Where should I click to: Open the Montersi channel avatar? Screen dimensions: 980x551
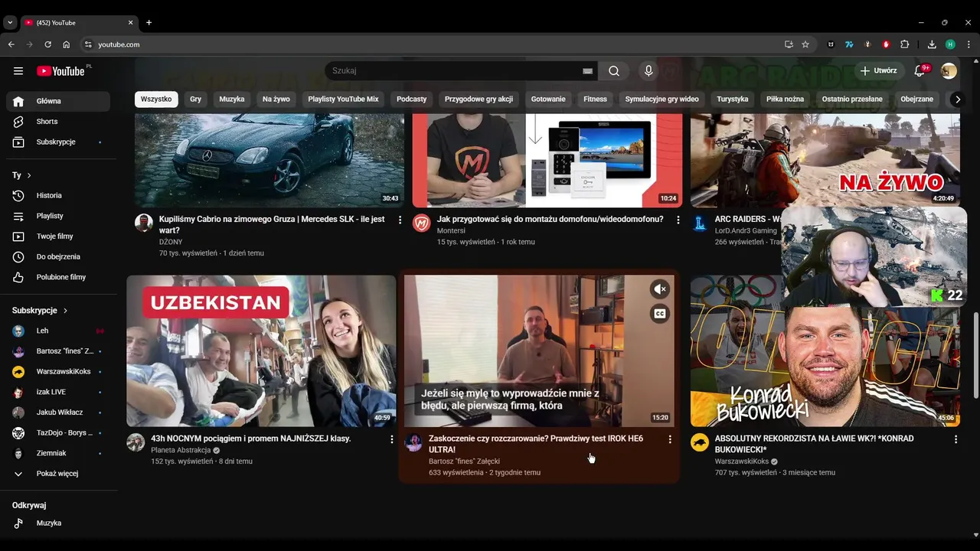pos(422,223)
